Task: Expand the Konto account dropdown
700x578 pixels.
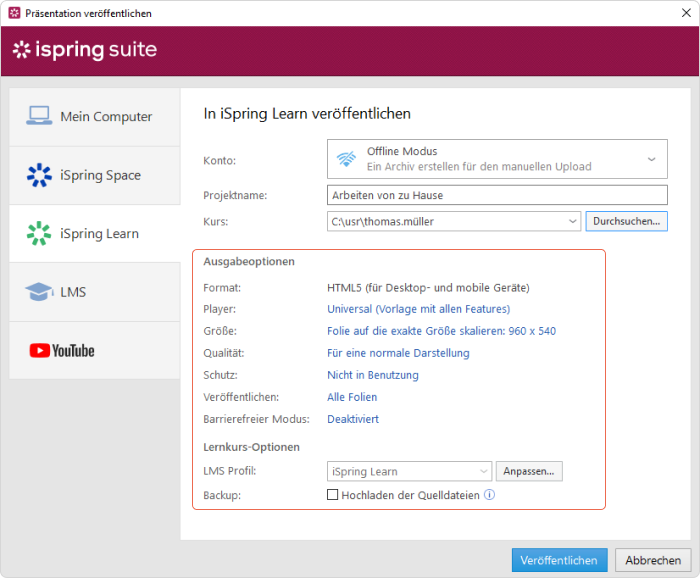Action: (x=651, y=159)
